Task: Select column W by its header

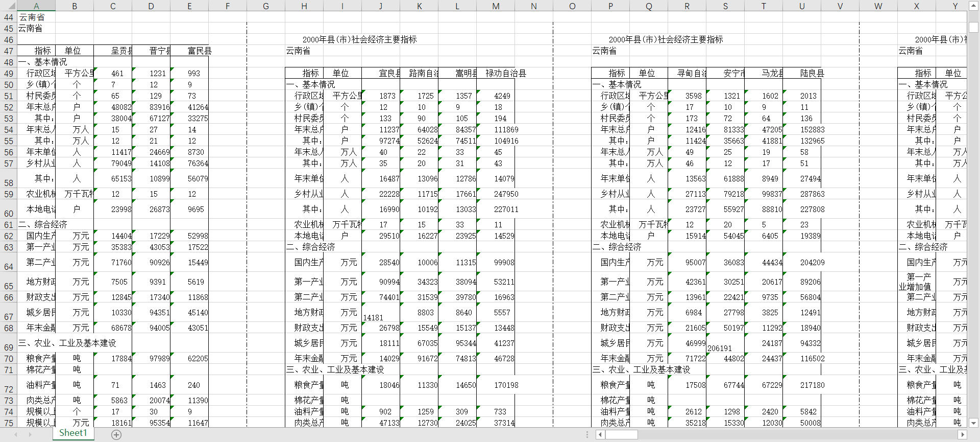Action: point(878,6)
